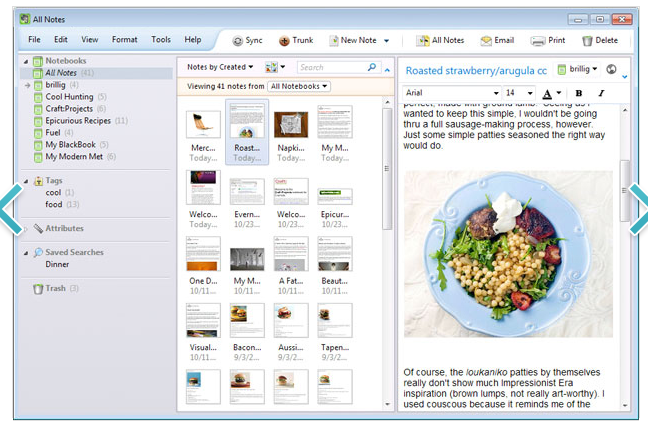This screenshot has width=648, height=429.
Task: Filter by the food tag
Action: click(x=54, y=205)
